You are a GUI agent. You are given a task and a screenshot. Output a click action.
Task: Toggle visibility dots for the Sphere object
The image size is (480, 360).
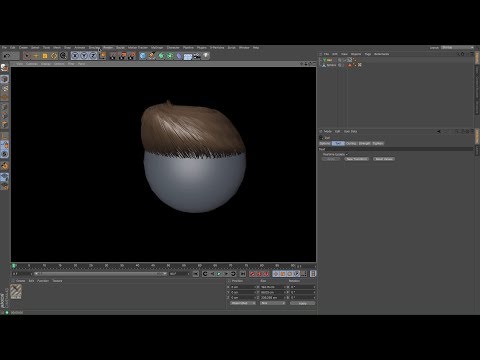[x=340, y=65]
